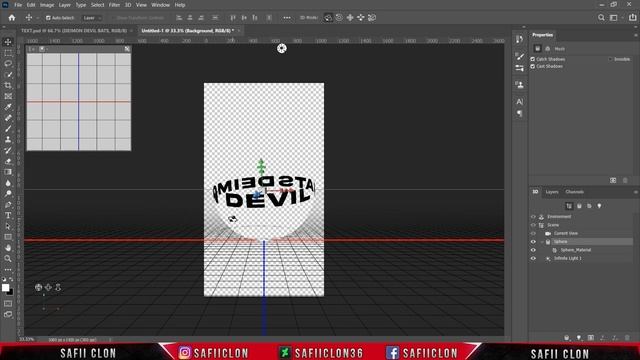This screenshot has width=640, height=360.
Task: Select the Dodge tool
Action: coord(8,193)
